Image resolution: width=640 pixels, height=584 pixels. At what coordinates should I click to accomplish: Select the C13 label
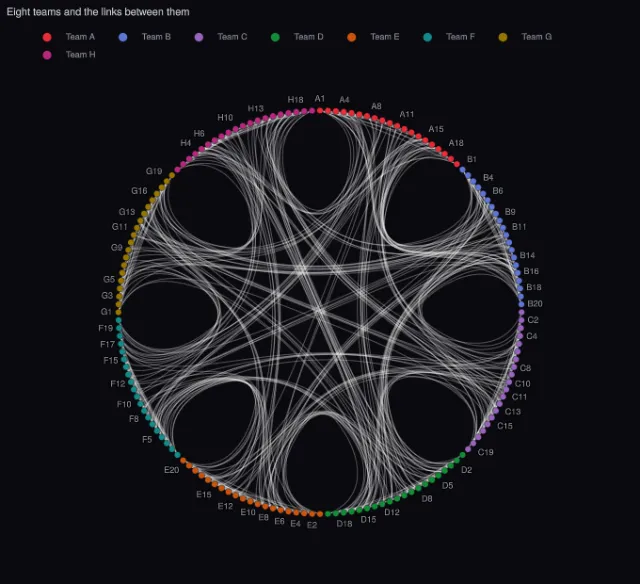513,411
